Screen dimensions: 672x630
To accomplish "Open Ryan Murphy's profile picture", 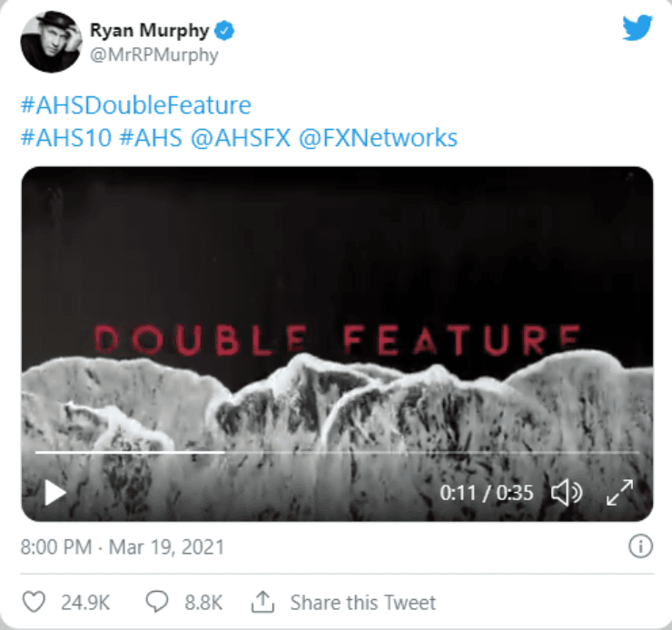I will (x=52, y=42).
